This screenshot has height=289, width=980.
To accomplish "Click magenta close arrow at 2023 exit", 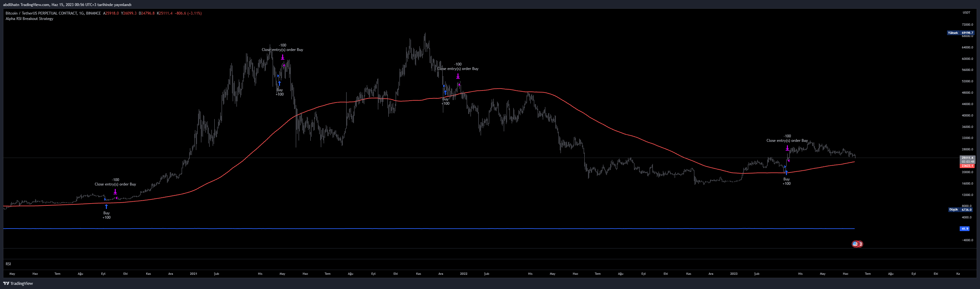I will [x=788, y=148].
